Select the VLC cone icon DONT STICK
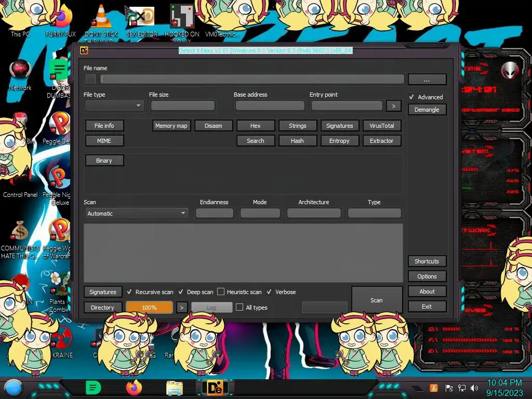The width and height of the screenshot is (532, 399). click(101, 23)
